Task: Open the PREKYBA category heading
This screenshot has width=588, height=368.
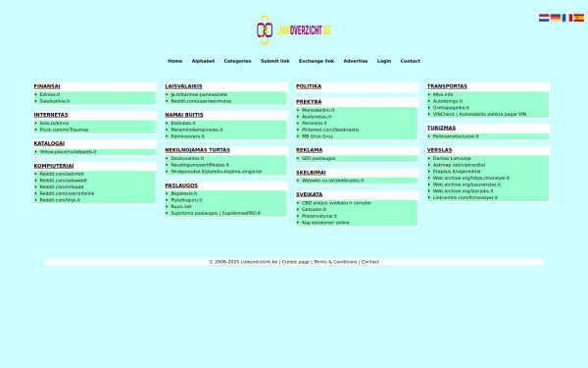Action: click(309, 102)
